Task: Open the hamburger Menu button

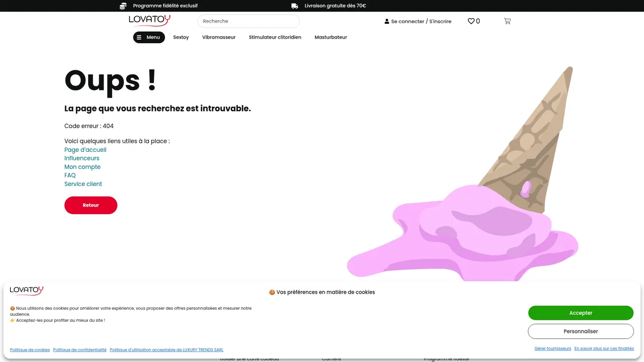Action: (x=149, y=37)
